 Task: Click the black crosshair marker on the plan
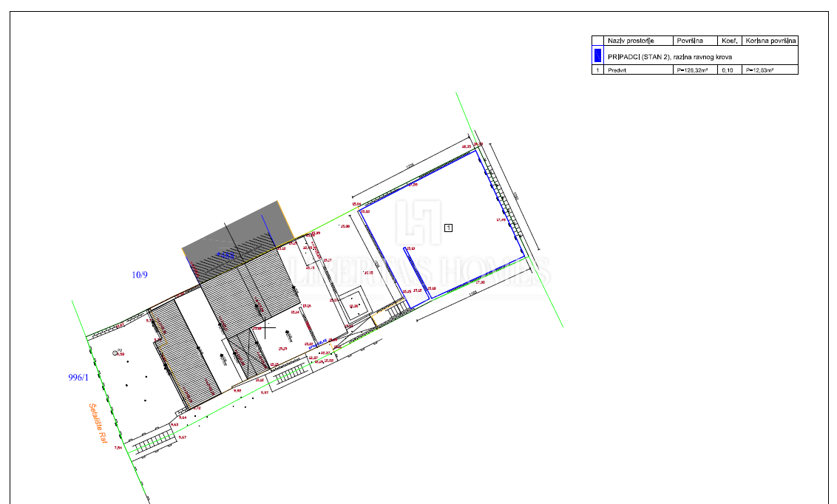tap(266, 327)
